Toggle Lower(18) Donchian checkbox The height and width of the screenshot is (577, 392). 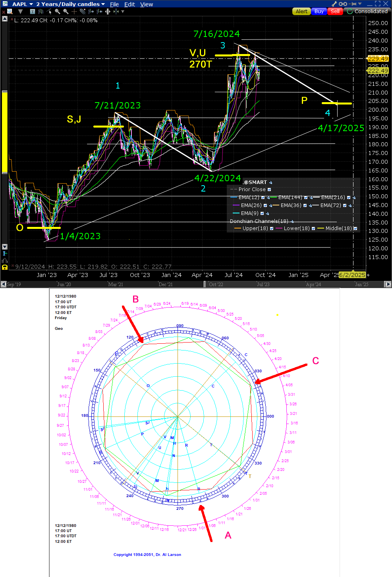[x=313, y=228]
